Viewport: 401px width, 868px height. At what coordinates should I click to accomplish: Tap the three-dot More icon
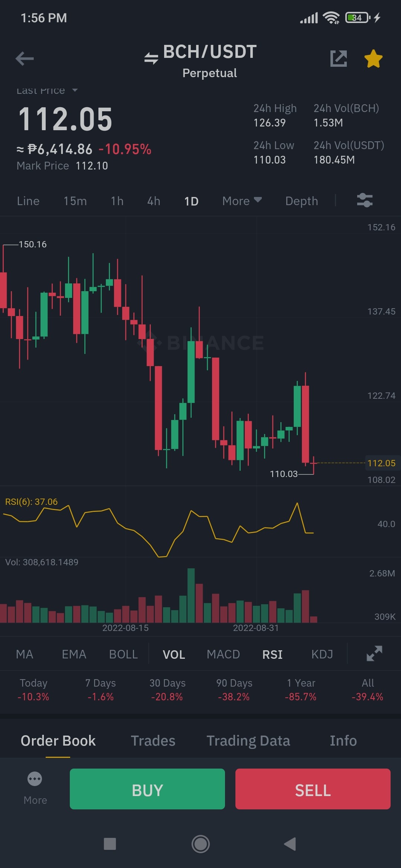35,779
